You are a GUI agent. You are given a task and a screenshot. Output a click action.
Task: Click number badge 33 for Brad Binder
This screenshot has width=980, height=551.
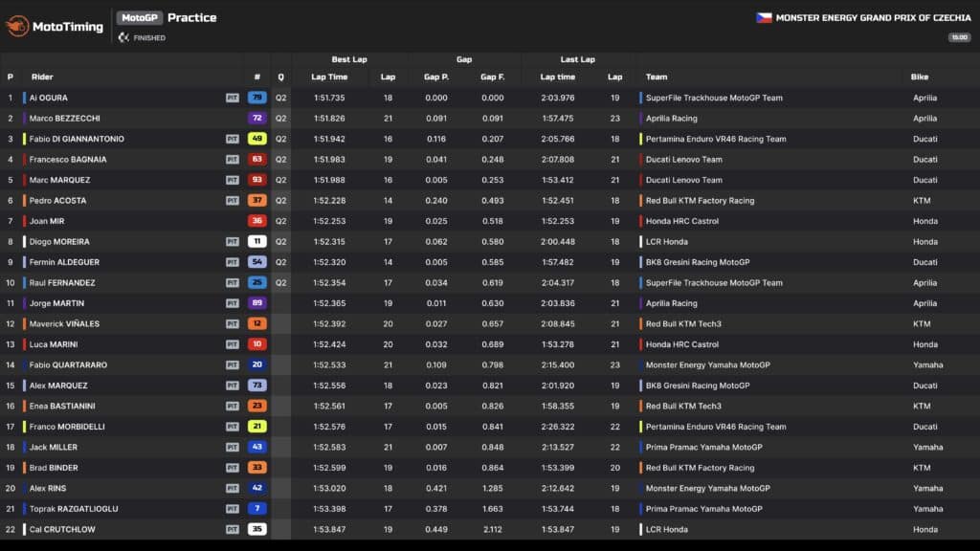click(x=256, y=468)
